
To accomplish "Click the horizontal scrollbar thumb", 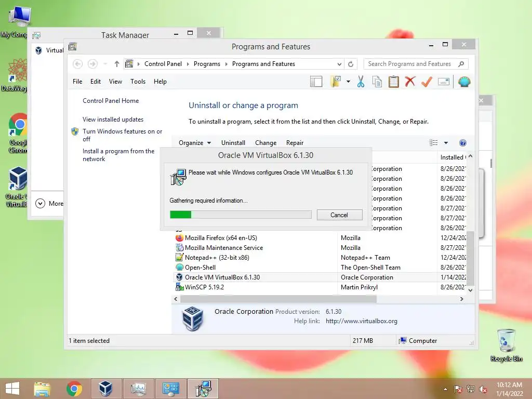I will point(278,299).
